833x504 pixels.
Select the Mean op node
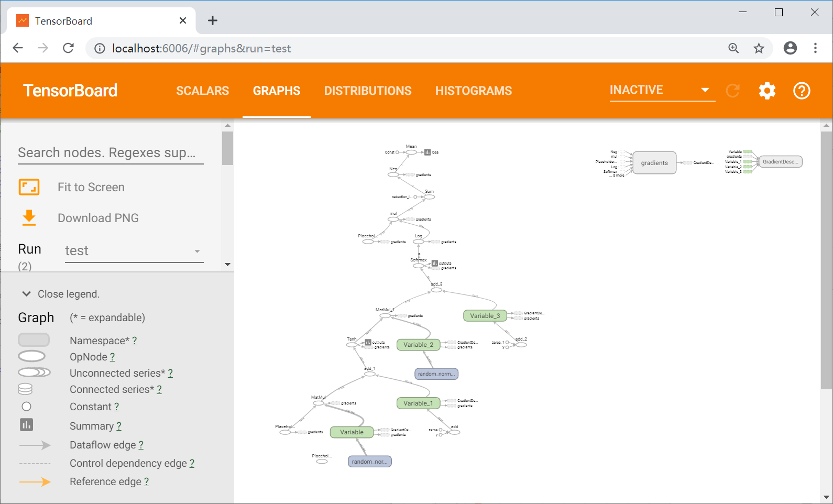pos(411,152)
